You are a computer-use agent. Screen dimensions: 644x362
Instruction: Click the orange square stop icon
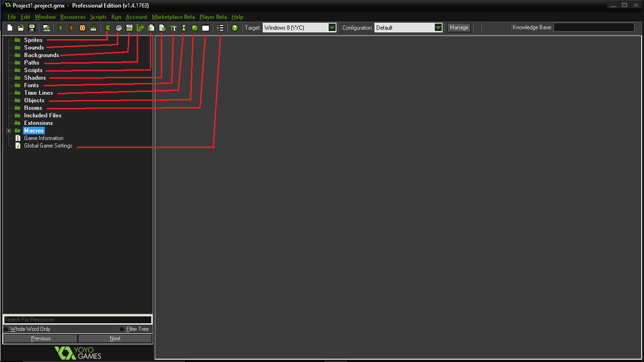point(83,28)
